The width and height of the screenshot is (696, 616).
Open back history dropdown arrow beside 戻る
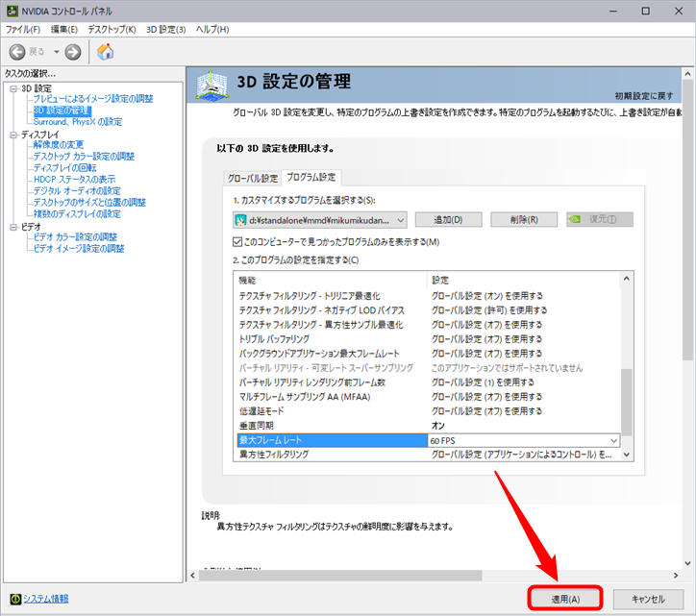57,52
